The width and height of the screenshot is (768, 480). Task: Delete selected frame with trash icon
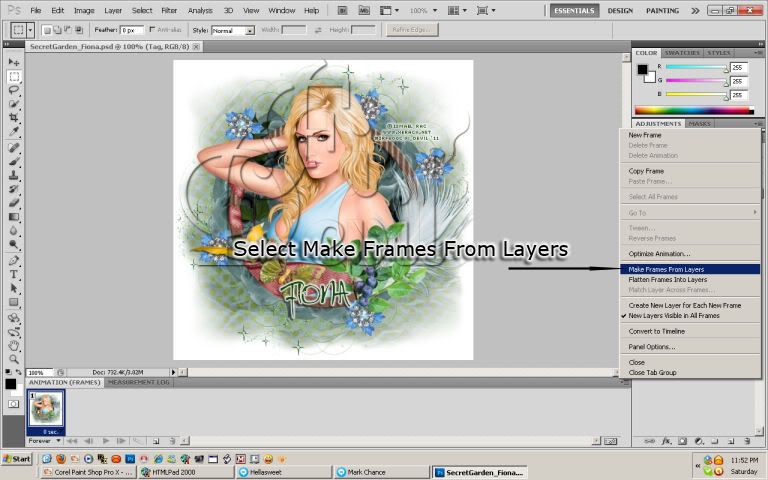(172, 441)
